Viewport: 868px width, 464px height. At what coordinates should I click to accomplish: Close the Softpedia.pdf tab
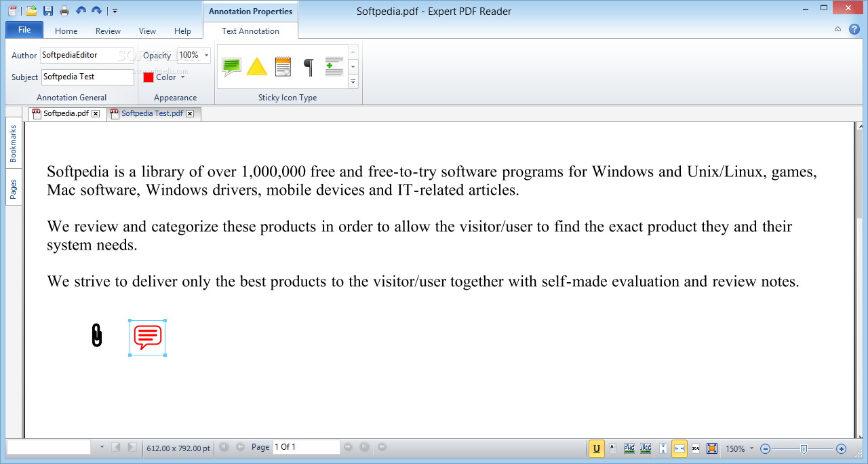(96, 114)
